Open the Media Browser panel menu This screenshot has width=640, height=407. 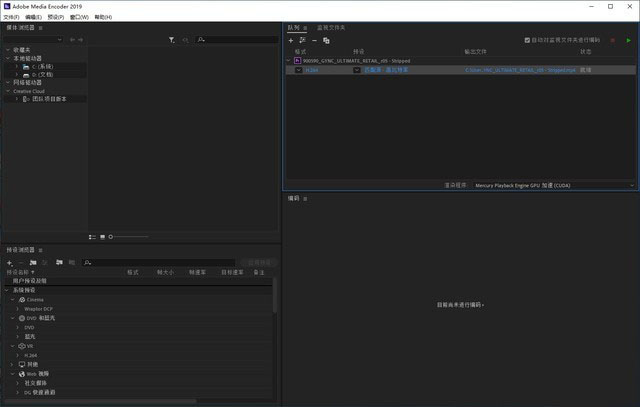click(x=40, y=28)
